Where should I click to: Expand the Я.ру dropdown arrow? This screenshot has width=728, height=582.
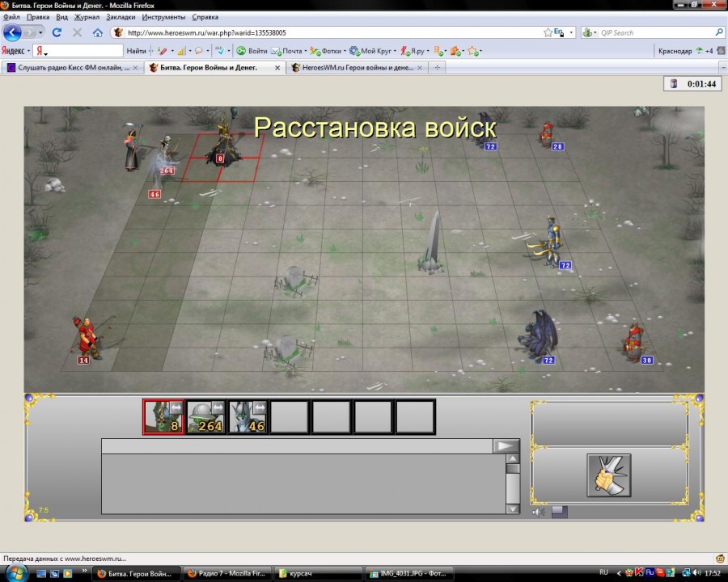point(428,51)
